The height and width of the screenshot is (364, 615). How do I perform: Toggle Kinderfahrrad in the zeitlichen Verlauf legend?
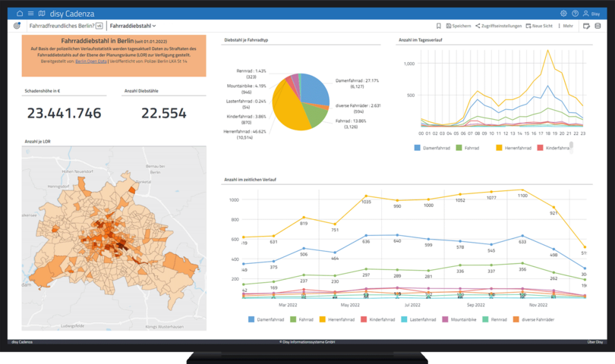(377, 319)
